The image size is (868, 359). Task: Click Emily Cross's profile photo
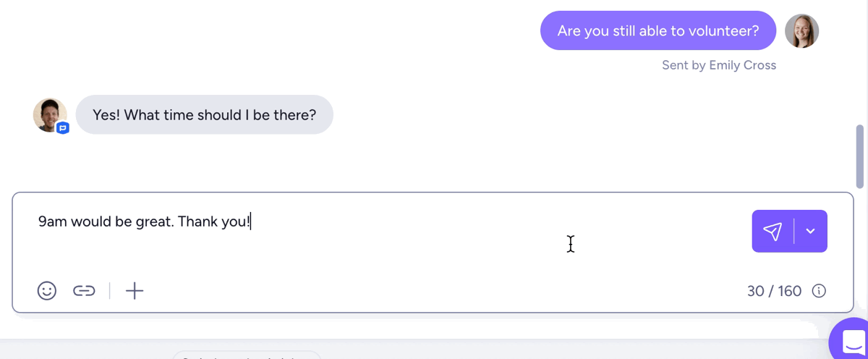point(801,31)
